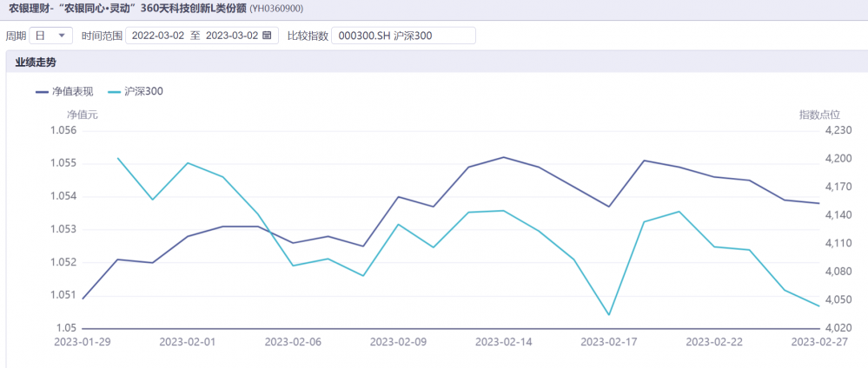Click the 沪深300 line's last point at 2023-02-27
The height and width of the screenshot is (368, 868).
[818, 306]
